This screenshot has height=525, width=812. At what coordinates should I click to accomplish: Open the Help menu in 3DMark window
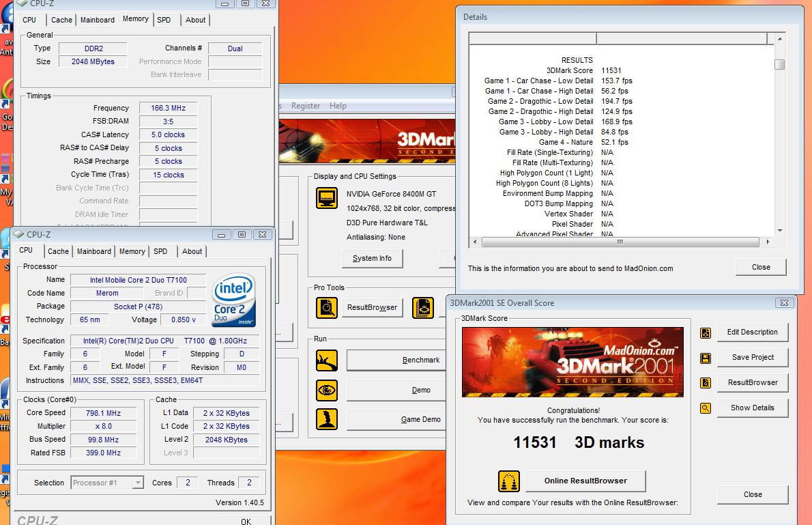[x=338, y=106]
